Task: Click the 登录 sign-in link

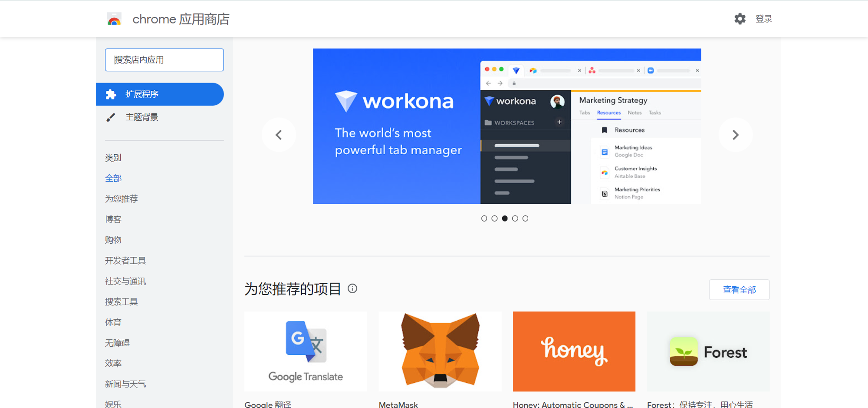Action: pos(764,19)
